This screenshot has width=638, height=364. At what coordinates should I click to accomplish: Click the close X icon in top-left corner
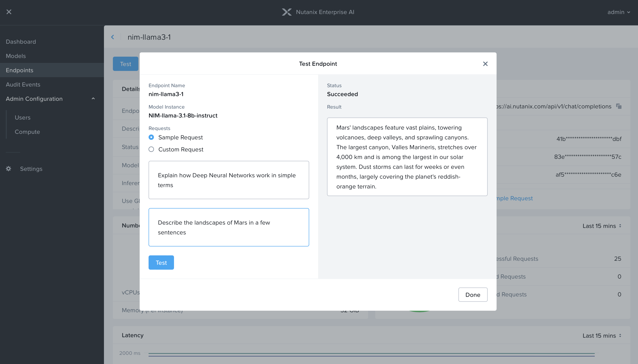tap(8, 12)
